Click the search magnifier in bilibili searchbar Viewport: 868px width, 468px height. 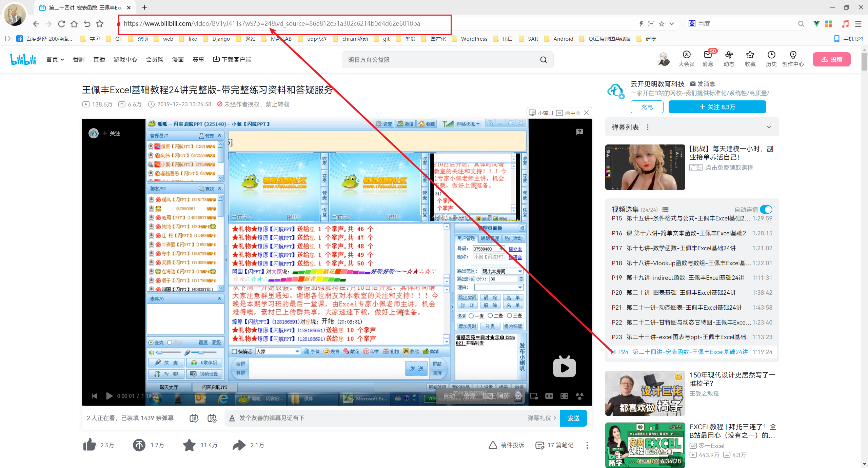pyautogui.click(x=544, y=60)
